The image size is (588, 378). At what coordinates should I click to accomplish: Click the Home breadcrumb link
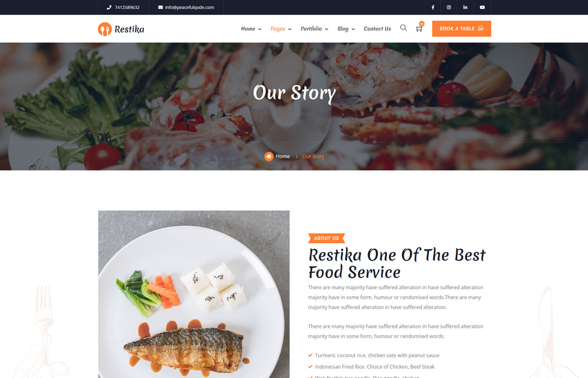283,156
